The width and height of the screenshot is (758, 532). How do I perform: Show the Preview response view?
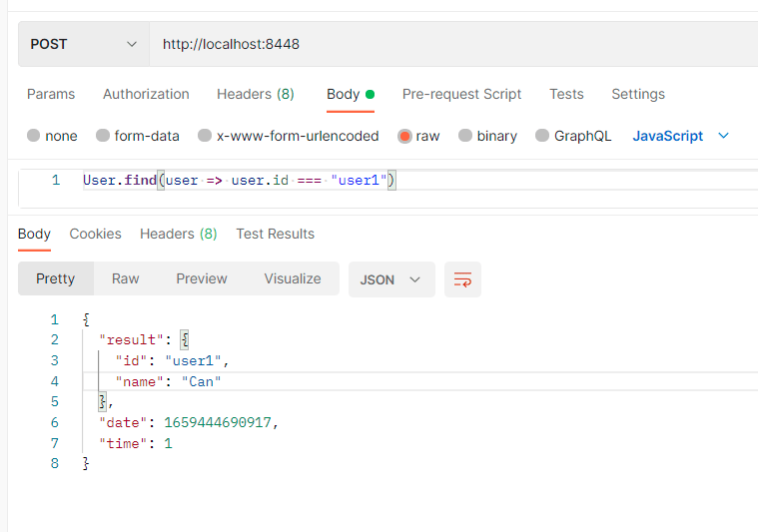[202, 278]
